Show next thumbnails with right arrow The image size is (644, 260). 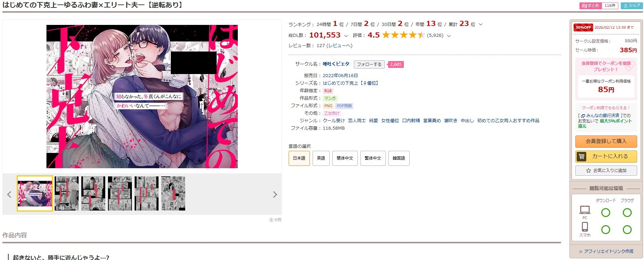pos(275,194)
